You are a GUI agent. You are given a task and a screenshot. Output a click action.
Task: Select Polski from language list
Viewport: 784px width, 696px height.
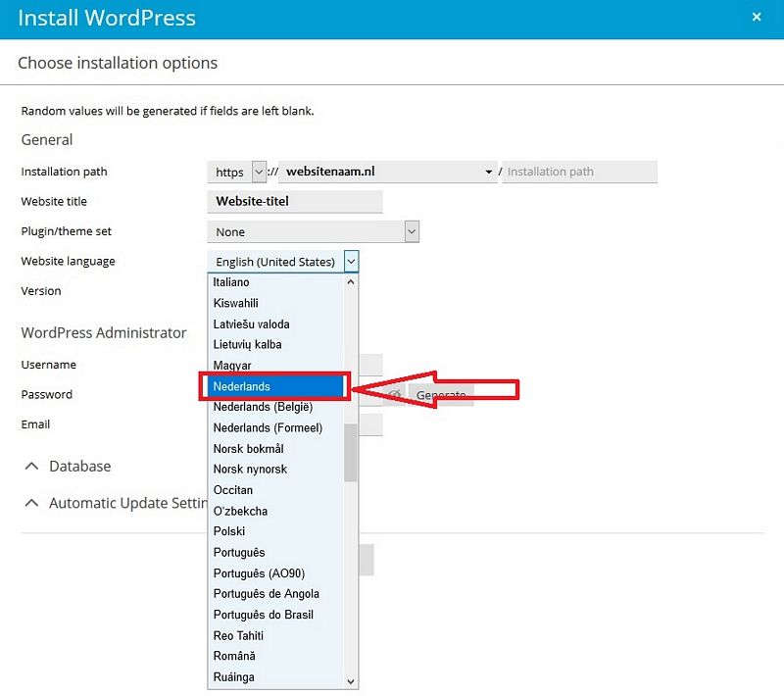coord(275,531)
